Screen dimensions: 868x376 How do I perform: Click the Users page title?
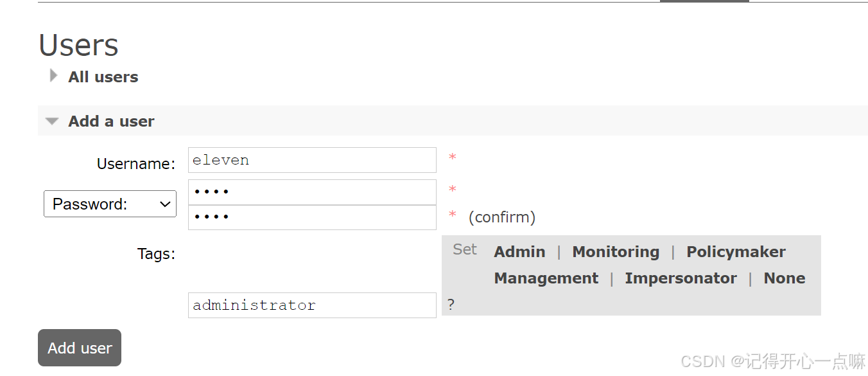coord(78,45)
